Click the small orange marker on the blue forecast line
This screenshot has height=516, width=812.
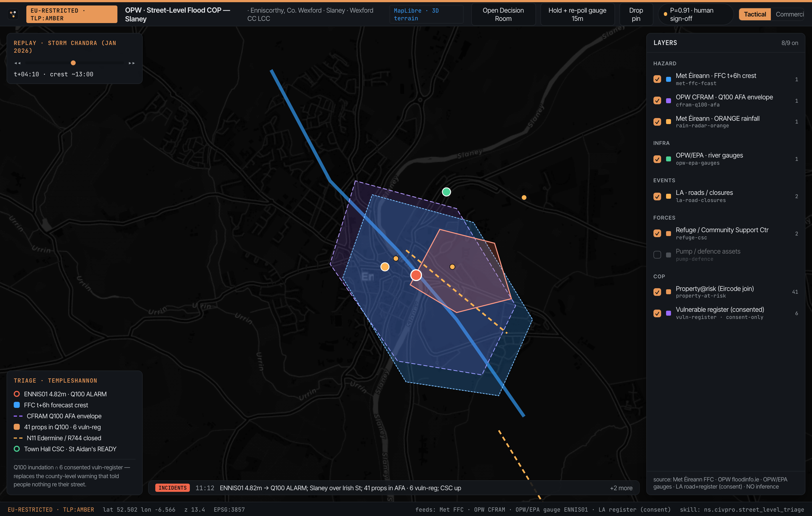[396, 259]
